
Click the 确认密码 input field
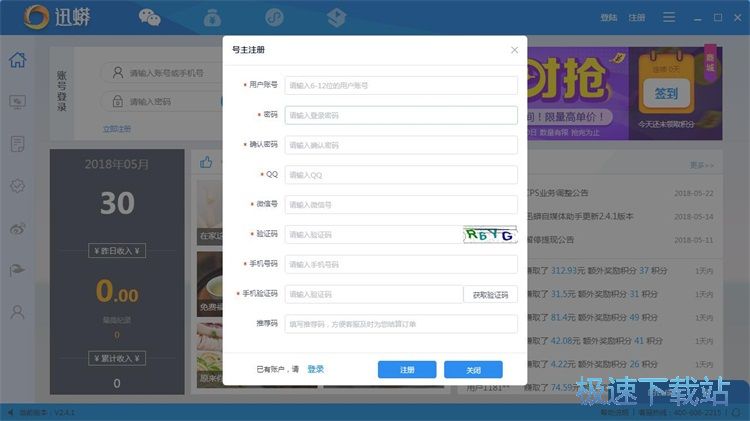pos(401,145)
